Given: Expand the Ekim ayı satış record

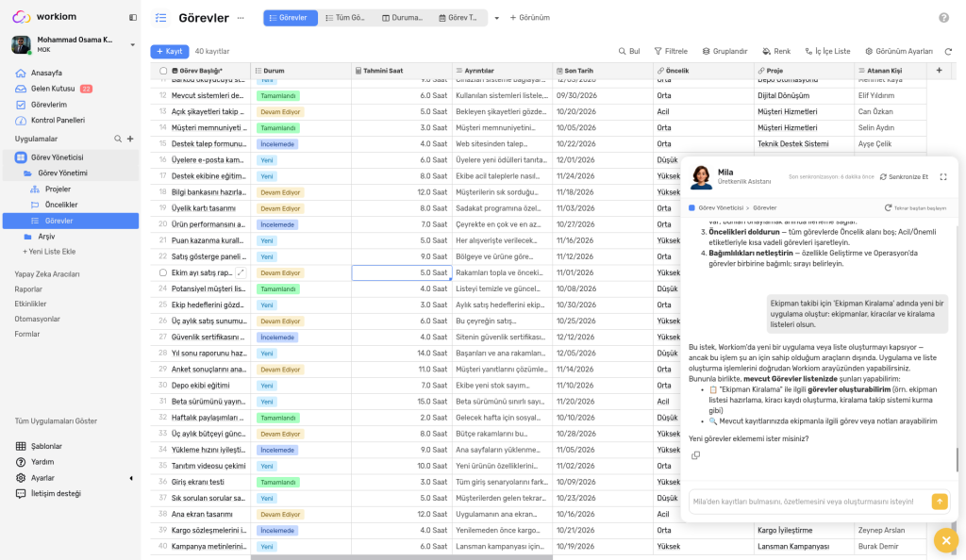Looking at the screenshot, I should click(241, 272).
